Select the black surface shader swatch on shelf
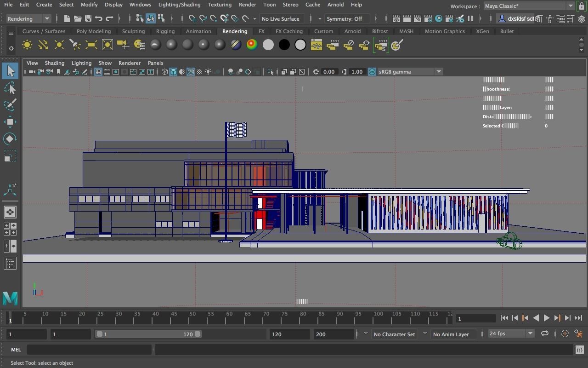This screenshot has width=588, height=368. pyautogui.click(x=284, y=45)
